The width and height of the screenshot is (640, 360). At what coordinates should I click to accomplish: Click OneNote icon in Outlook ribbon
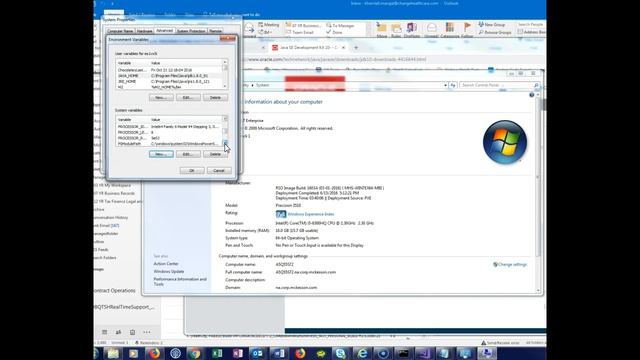(x=411, y=30)
